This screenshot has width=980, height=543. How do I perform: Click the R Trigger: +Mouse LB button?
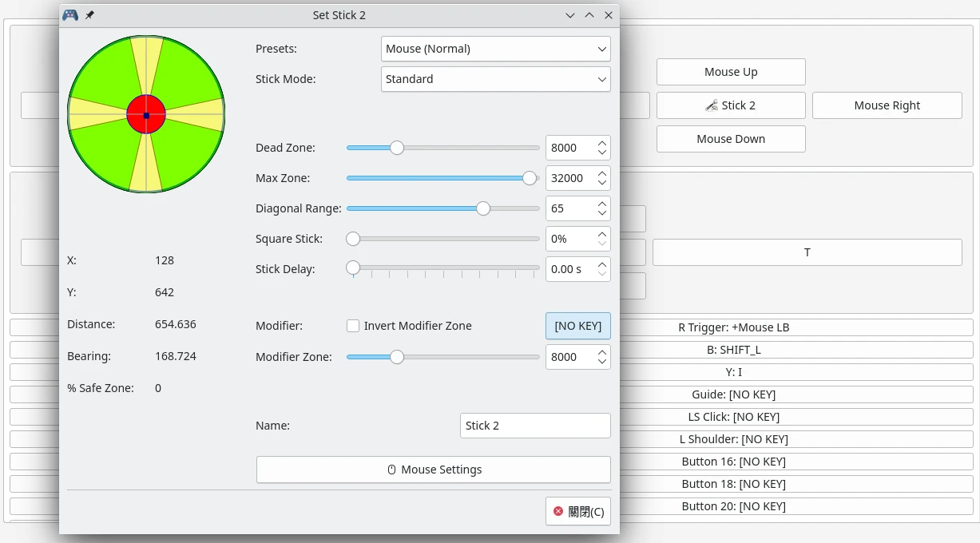click(x=733, y=327)
